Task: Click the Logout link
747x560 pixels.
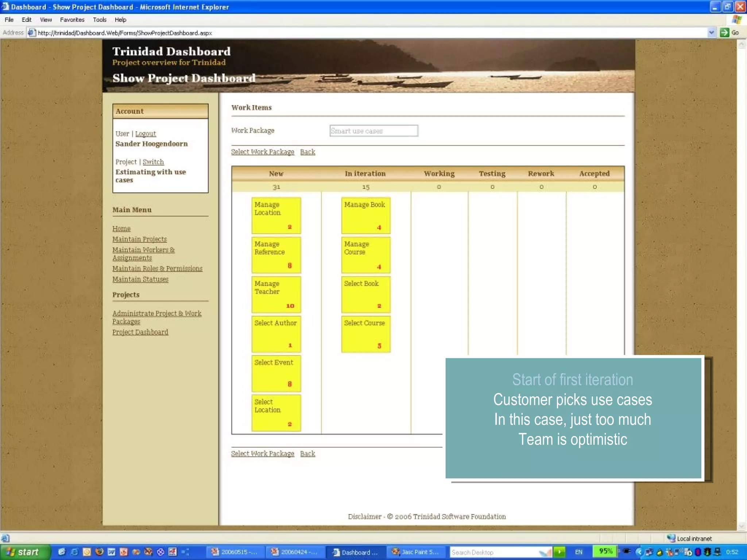Action: pos(145,134)
